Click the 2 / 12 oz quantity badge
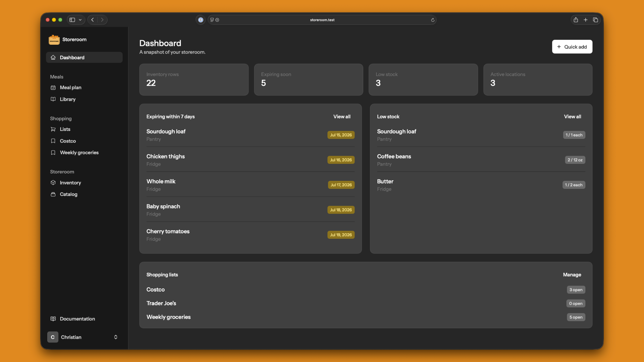The image size is (644, 362). click(575, 160)
